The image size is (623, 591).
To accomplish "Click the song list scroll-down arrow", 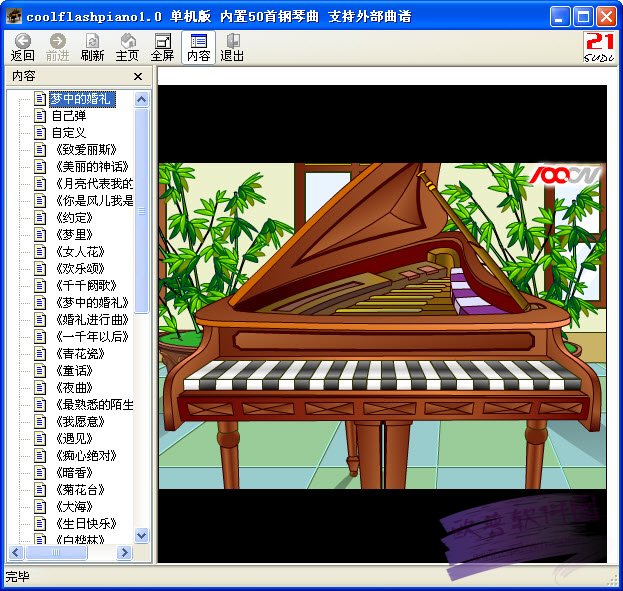I will (142, 535).
